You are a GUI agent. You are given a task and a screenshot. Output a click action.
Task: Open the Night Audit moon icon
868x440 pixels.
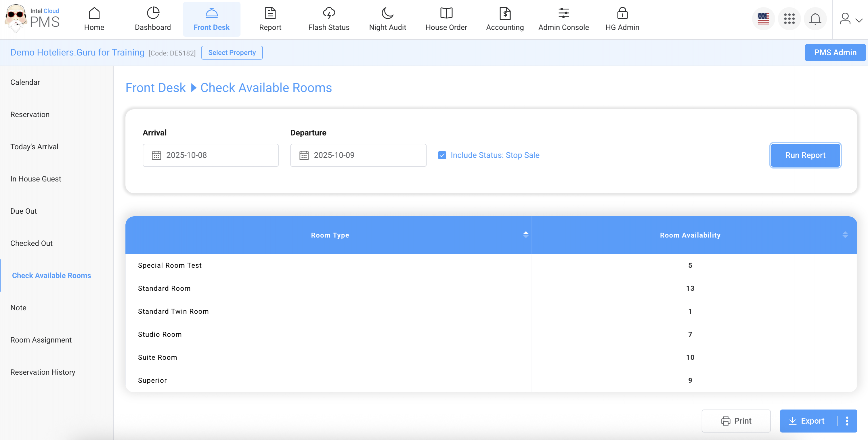tap(387, 13)
